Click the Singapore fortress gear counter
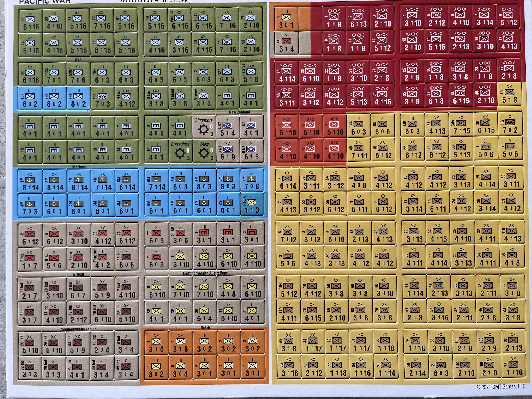 tap(204, 127)
